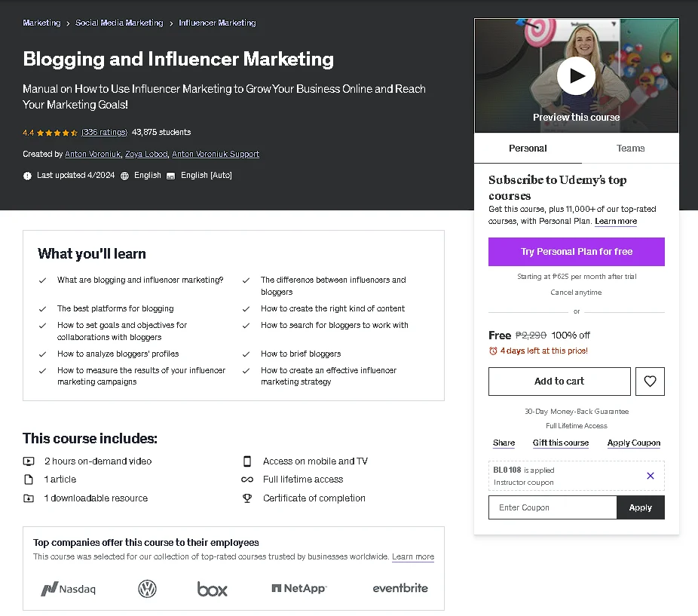The image size is (698, 616).
Task: Click checkmark beside 'How to brief bloggers'
Action: [x=246, y=354]
